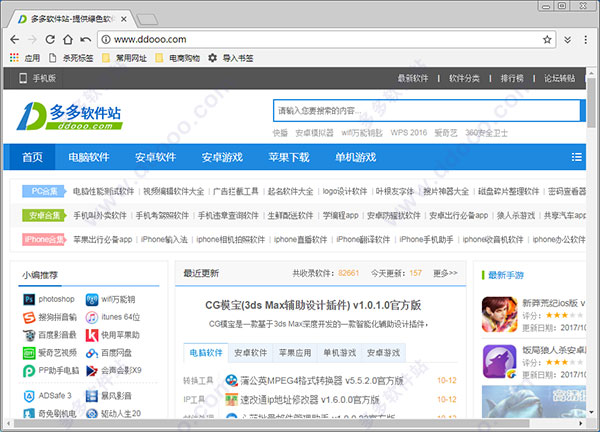600x432 pixels.
Task: Select 电脑软件 in the navigation bar
Action: [89, 157]
